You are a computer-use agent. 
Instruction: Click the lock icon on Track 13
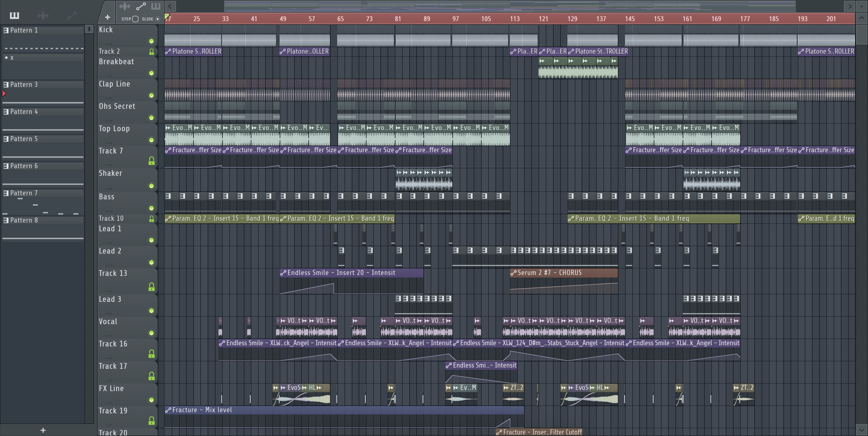152,287
